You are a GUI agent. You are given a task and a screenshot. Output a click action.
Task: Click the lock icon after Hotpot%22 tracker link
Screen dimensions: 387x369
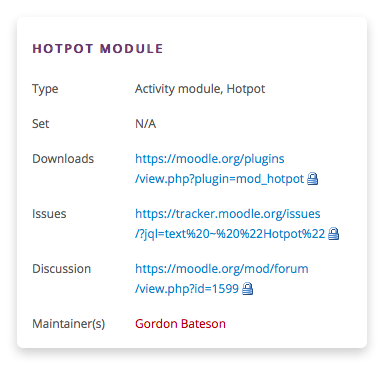pos(333,234)
